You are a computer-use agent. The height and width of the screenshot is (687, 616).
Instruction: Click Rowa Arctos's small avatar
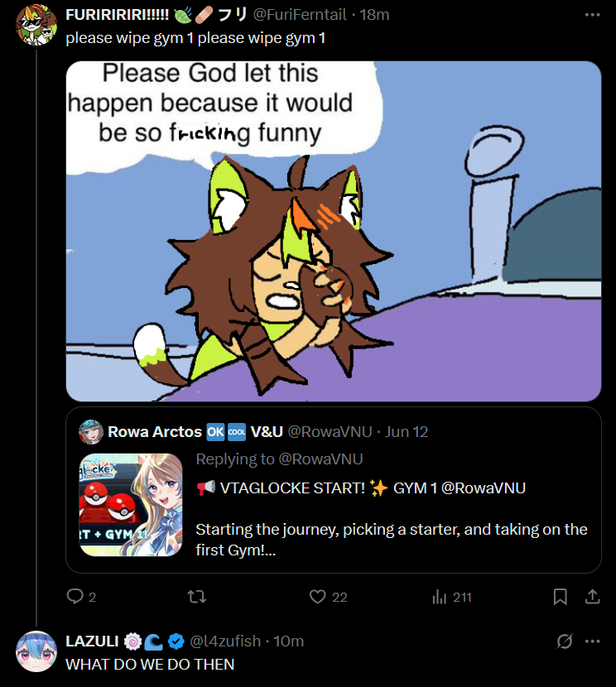91,432
